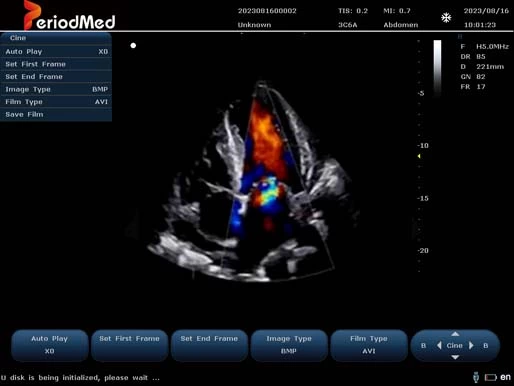Select Film Type AVI menu row
The width and height of the screenshot is (514, 386).
(56, 102)
